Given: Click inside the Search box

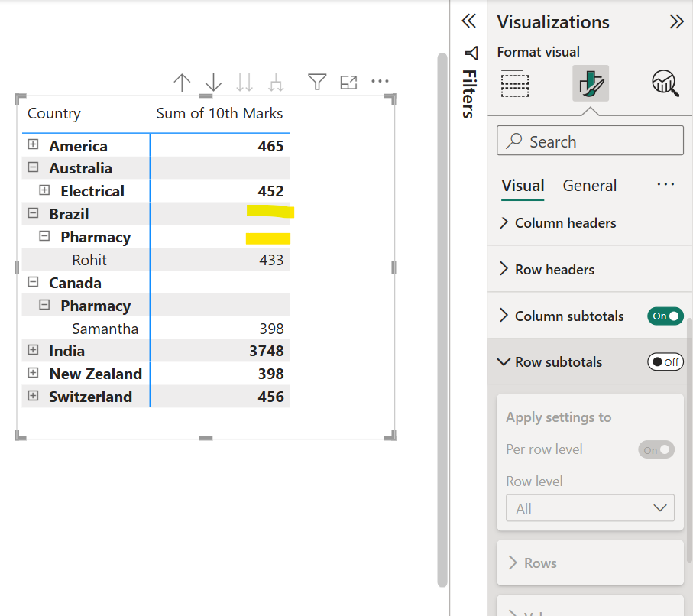Looking at the screenshot, I should 589,141.
